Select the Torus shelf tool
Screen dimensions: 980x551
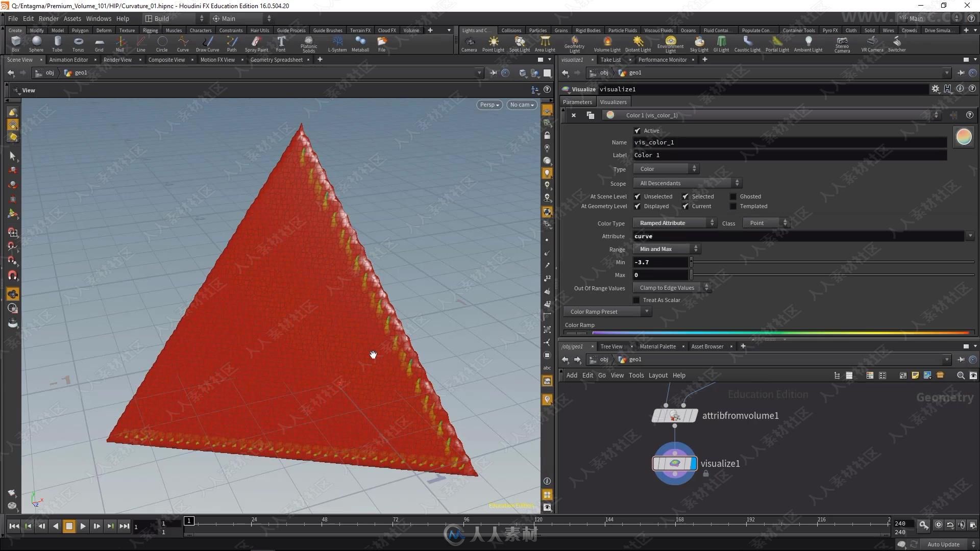pos(78,44)
